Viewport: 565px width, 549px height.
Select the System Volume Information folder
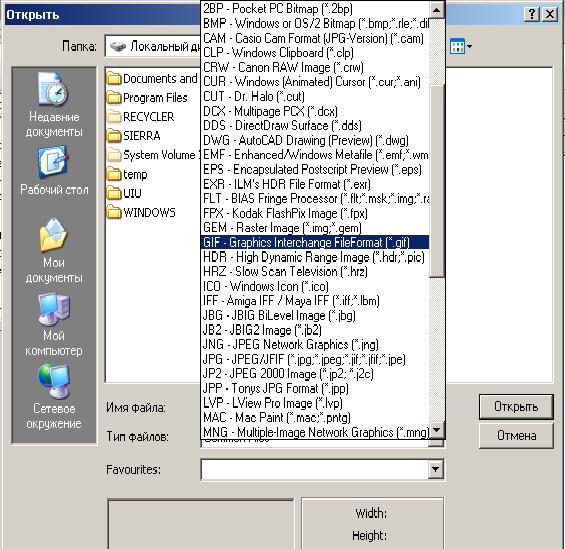point(153,155)
